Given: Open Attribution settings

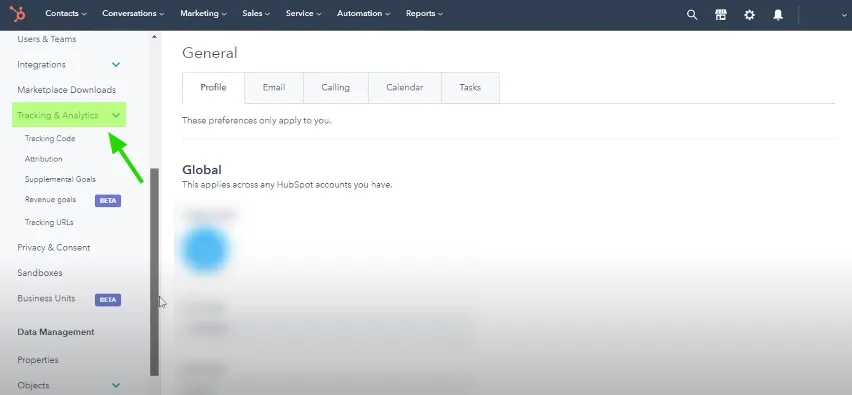Looking at the screenshot, I should (x=43, y=159).
